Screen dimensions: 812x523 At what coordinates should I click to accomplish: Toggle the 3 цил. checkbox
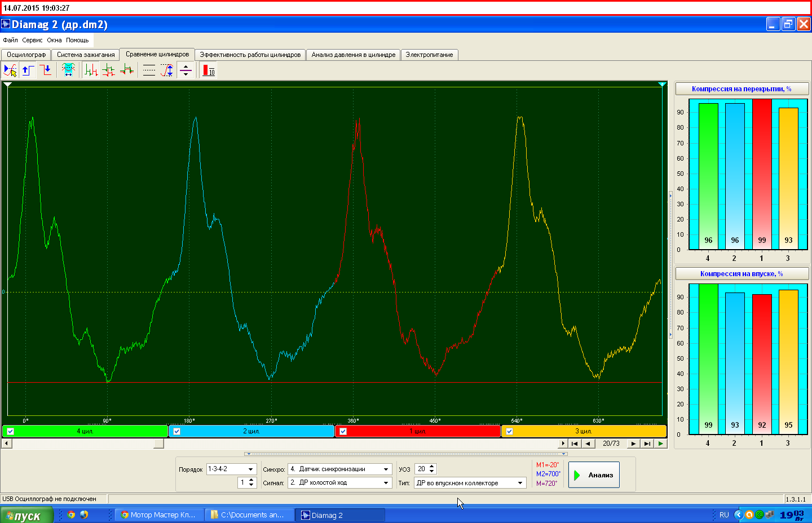tap(509, 432)
